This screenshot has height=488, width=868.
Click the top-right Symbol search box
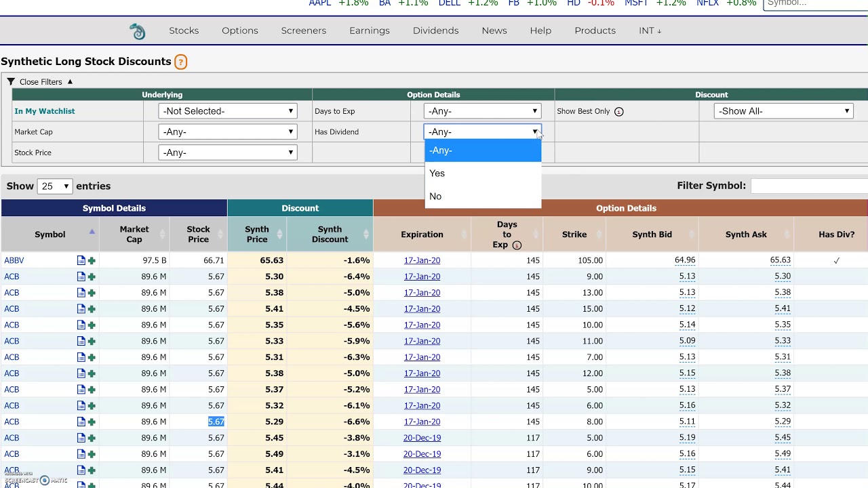coord(815,3)
